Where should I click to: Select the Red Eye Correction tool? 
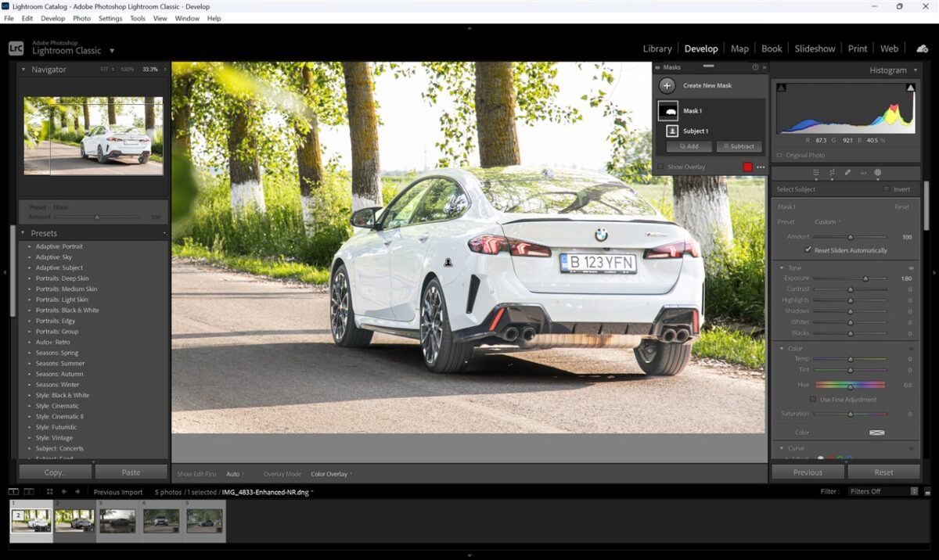pyautogui.click(x=863, y=172)
